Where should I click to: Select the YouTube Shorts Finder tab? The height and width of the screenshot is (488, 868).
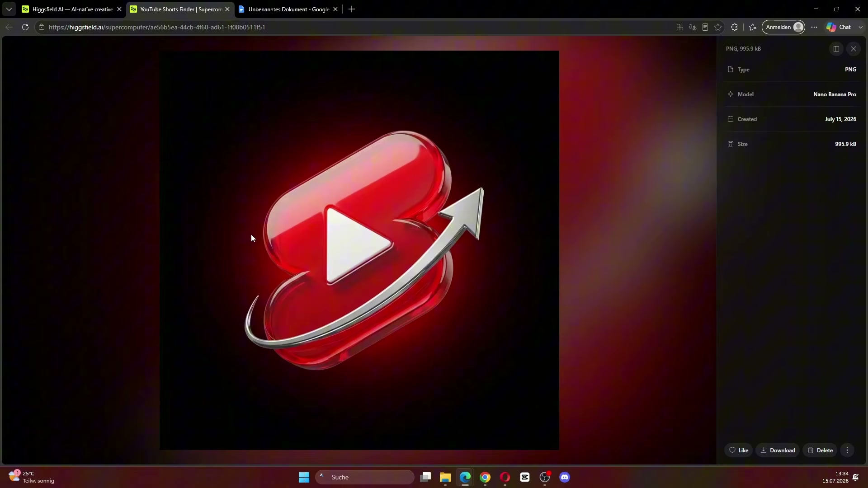click(x=180, y=9)
